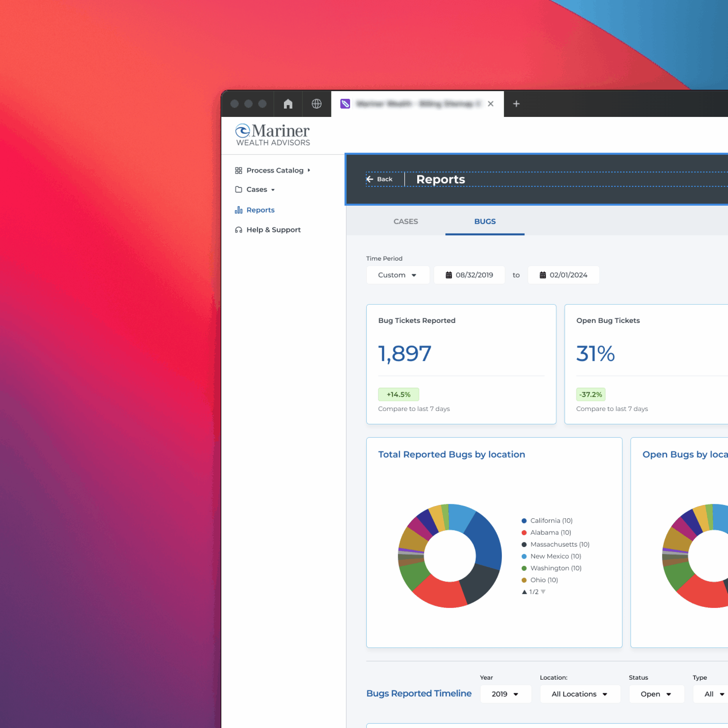The height and width of the screenshot is (728, 728).
Task: Toggle Alabama legend entry in chart
Action: 550,532
